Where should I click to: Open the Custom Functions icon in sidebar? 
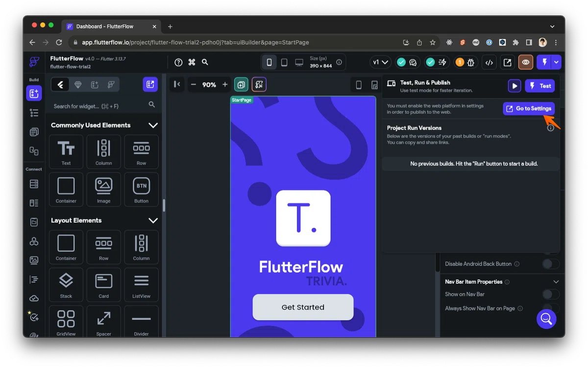tap(34, 279)
